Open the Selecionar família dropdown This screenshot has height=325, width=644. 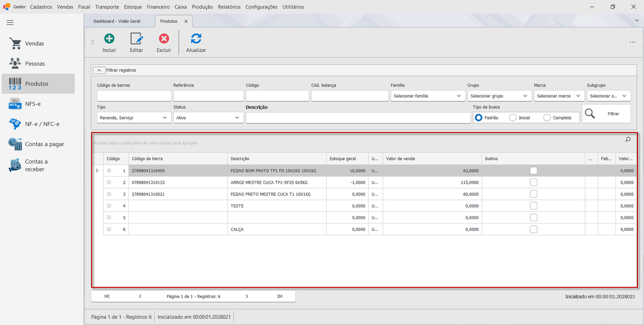(x=427, y=96)
